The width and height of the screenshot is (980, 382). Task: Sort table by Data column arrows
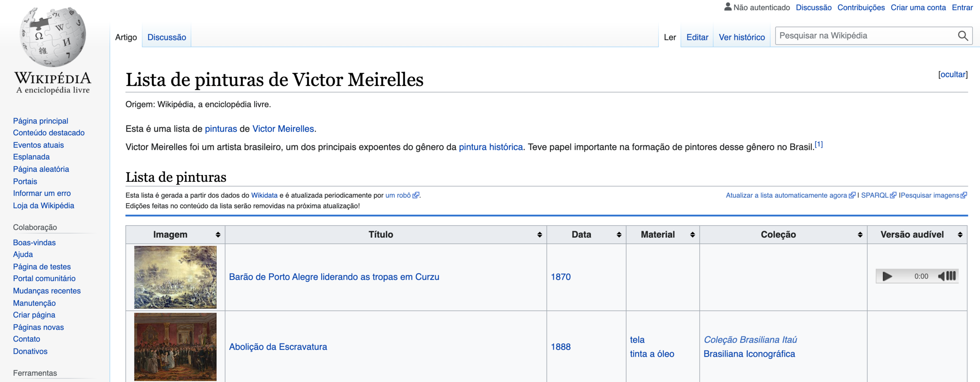pyautogui.click(x=619, y=234)
